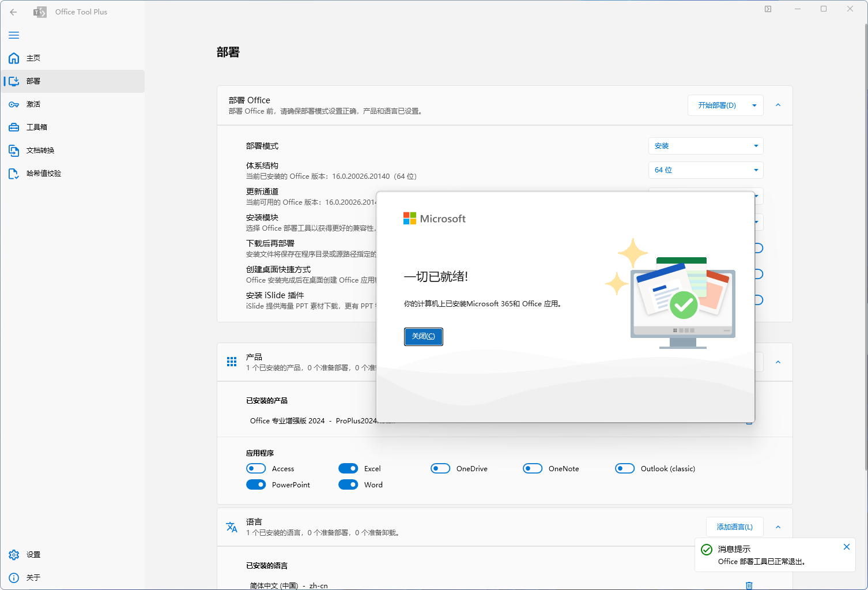Open the 主页 home page
The height and width of the screenshot is (590, 868).
[73, 58]
